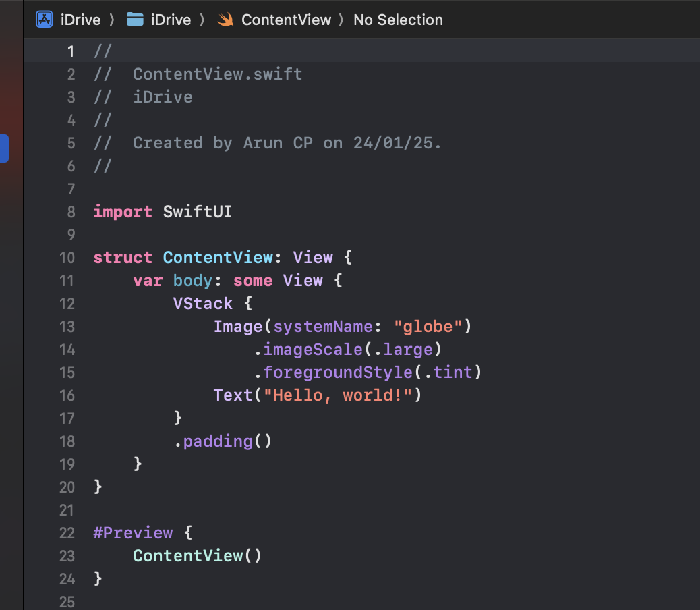Click the comment text ContentView.swift
Image resolution: width=700 pixels, height=610 pixels.
tap(217, 74)
